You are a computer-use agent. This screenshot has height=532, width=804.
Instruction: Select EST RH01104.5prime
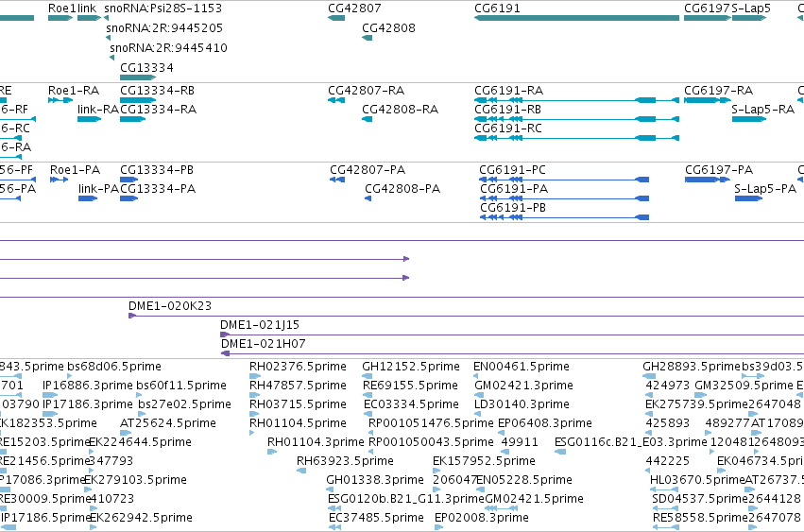(251, 433)
